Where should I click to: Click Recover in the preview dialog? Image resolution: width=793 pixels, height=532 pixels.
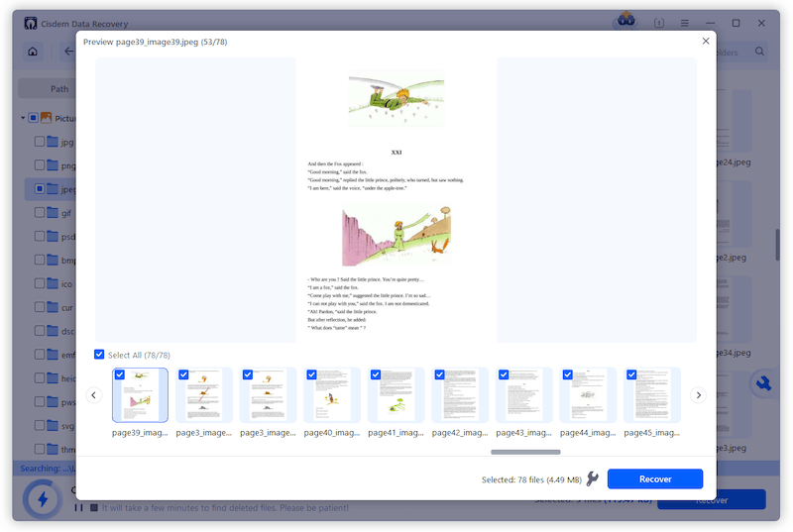pos(655,479)
